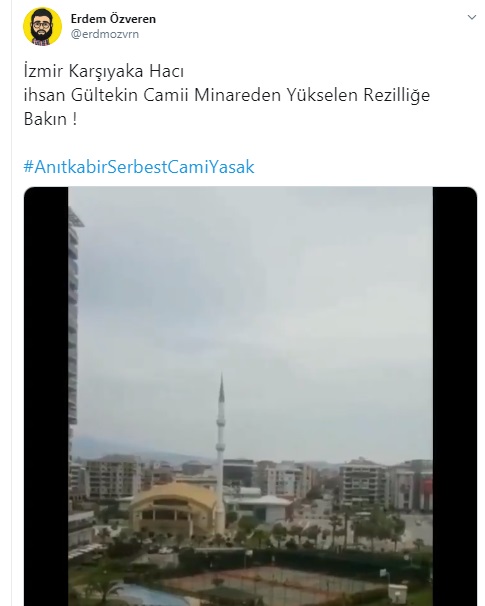Image resolution: width=485 pixels, height=606 pixels.
Task: Click the word 'Rezilliğe' in tweet text
Action: point(396,95)
